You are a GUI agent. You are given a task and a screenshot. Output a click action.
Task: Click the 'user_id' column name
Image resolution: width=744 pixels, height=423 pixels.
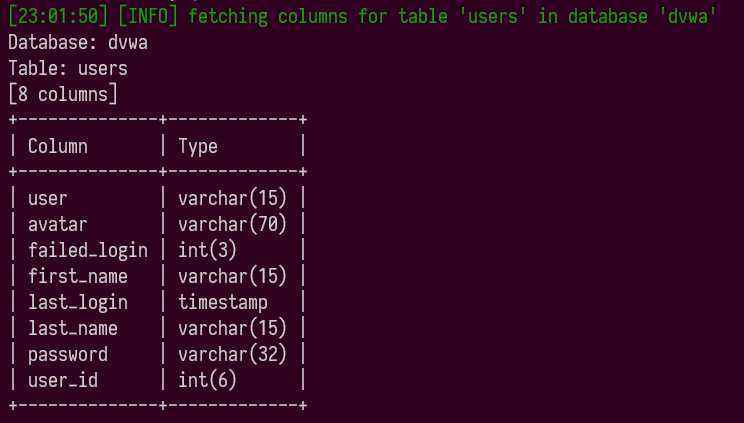point(63,381)
